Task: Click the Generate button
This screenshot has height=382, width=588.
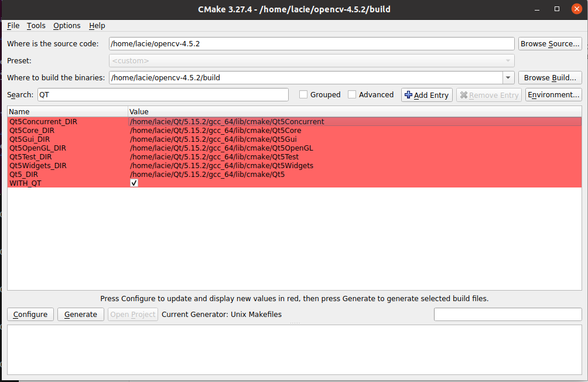Action: tap(81, 315)
